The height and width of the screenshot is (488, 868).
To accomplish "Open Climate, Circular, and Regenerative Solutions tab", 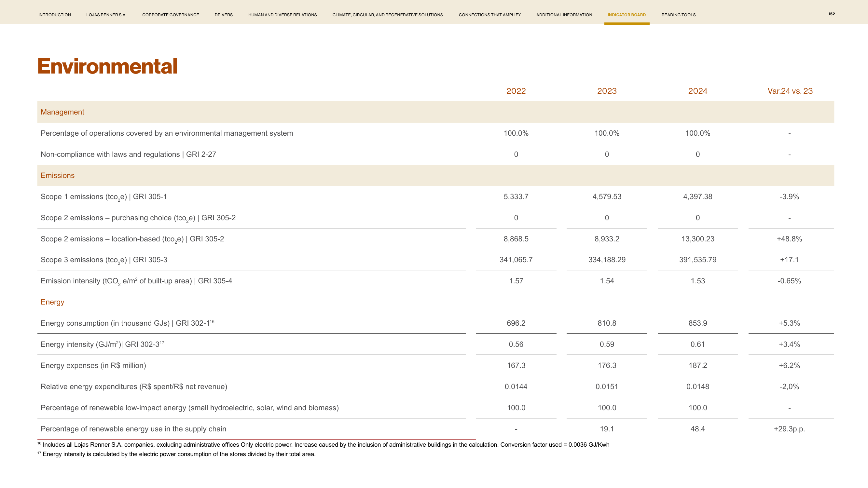I will (x=388, y=15).
